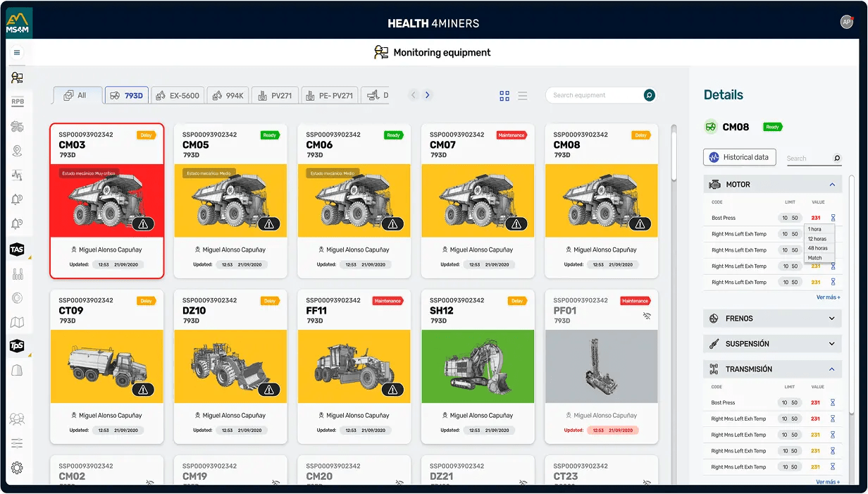Click the Estado mecánico: Muy crítico label

pos(89,173)
